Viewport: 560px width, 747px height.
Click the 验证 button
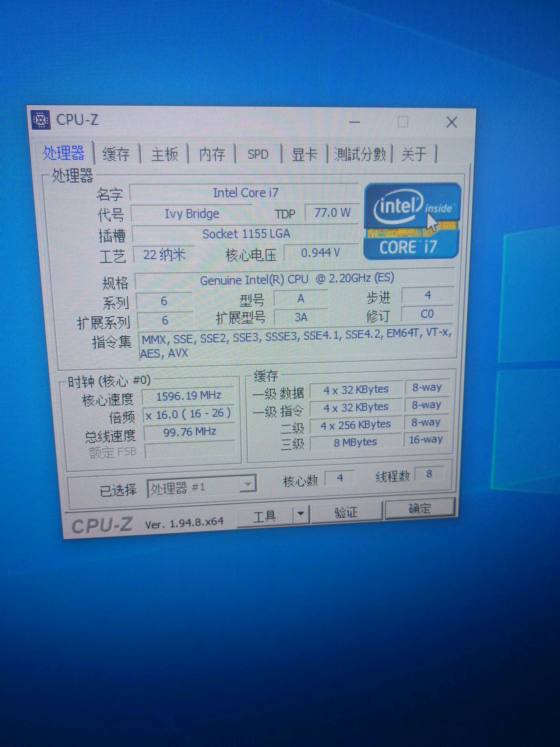click(346, 512)
